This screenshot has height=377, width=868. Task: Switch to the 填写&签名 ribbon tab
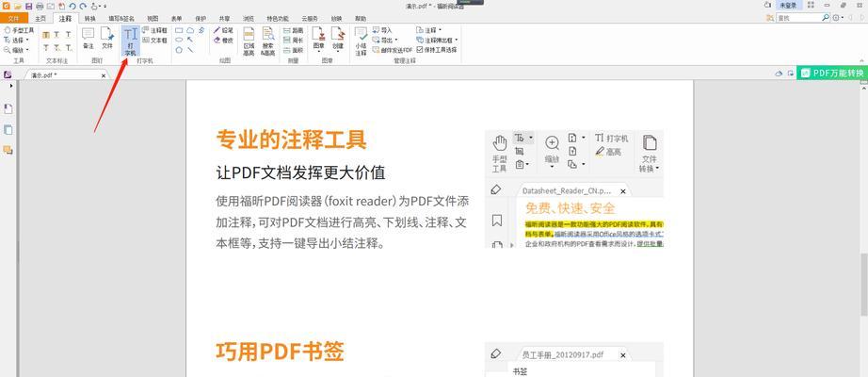[121, 18]
